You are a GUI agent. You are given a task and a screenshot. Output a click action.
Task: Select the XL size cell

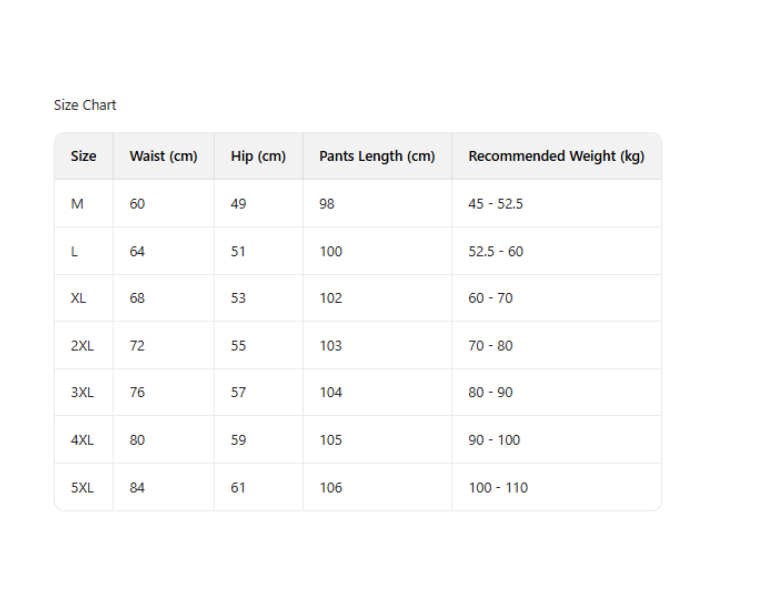[79, 298]
